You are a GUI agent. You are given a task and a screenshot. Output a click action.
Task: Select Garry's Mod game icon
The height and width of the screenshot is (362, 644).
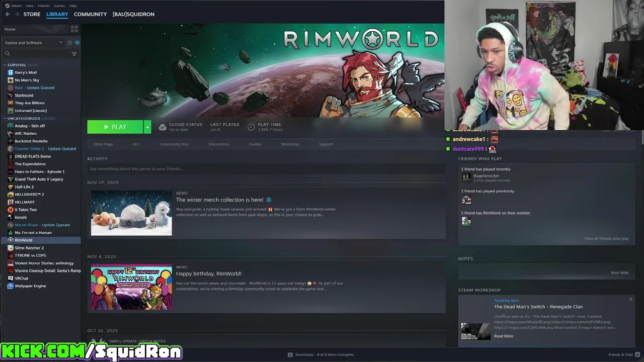[x=11, y=72]
